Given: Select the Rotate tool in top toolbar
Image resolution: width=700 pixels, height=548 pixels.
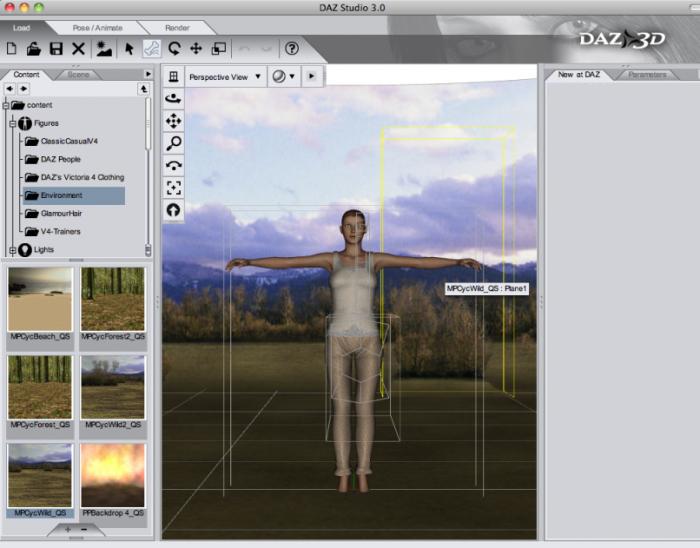Looking at the screenshot, I should (174, 48).
